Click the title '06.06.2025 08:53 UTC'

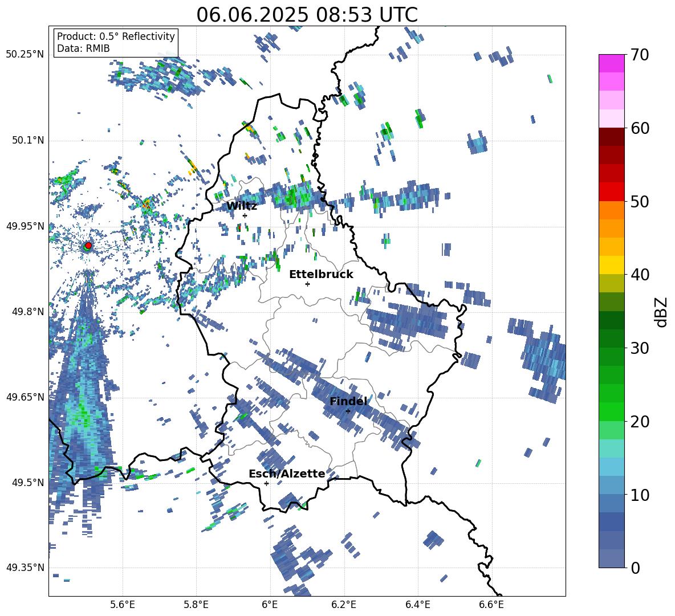(307, 15)
